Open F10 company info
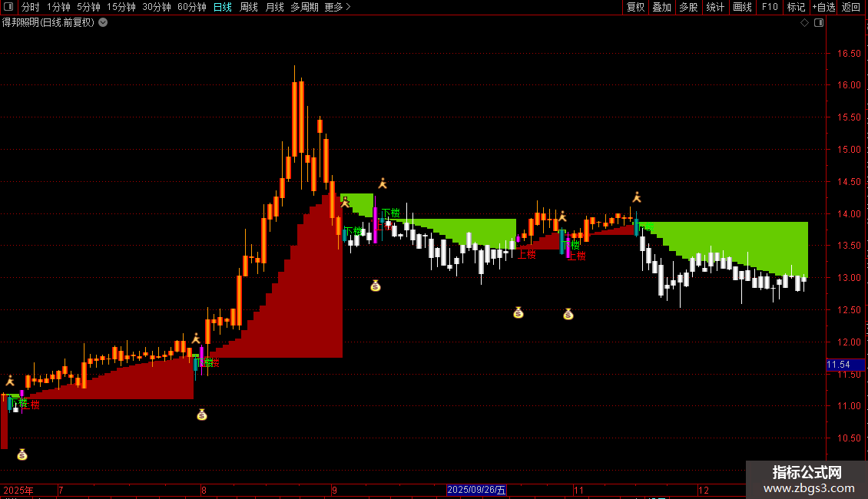The width and height of the screenshot is (868, 499). coord(770,7)
